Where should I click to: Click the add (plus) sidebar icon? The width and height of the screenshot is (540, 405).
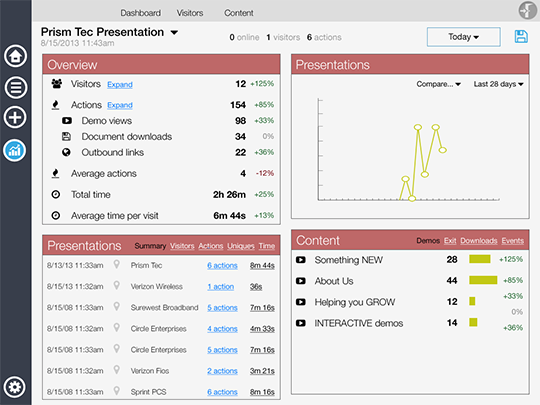click(x=15, y=117)
